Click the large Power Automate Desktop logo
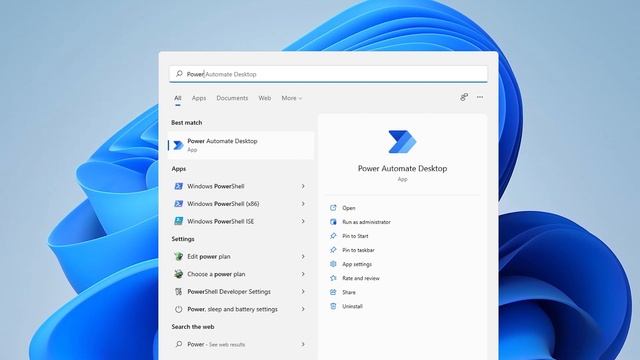Viewport: 640px width, 360px height. pyautogui.click(x=402, y=142)
